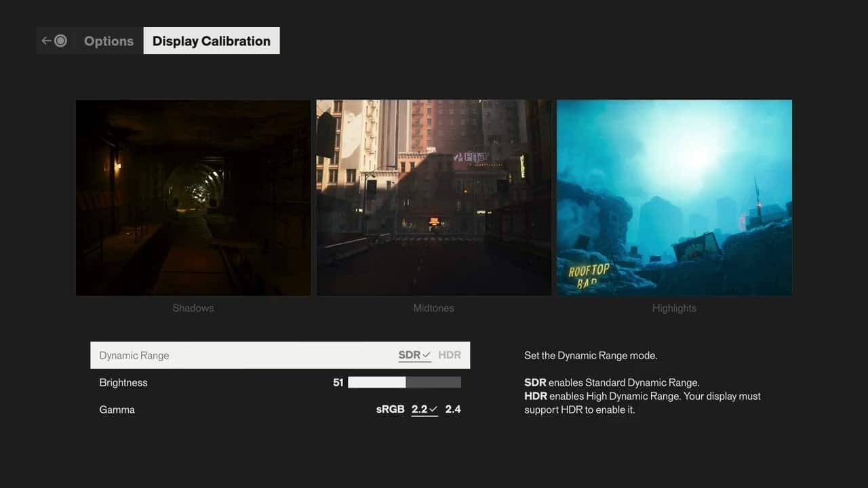Choose gamma 2.4 option

[x=453, y=409]
